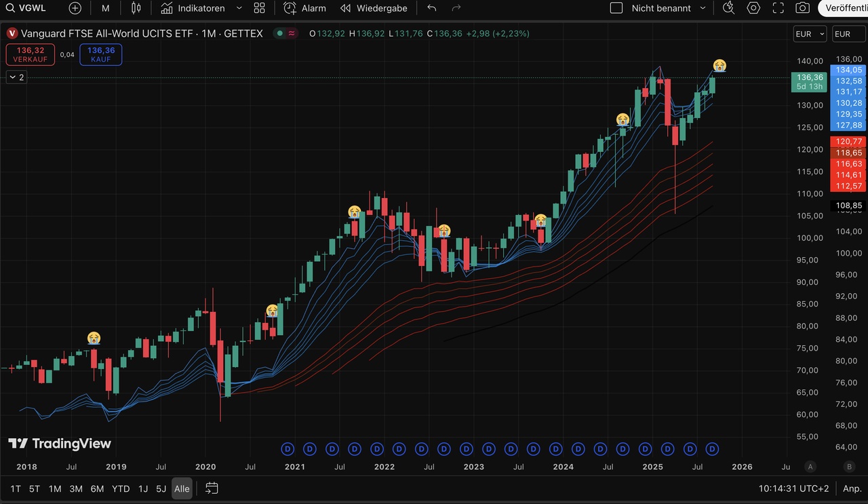Screen dimensions: 868x504
Task: Select the 1T time range
Action: pos(16,488)
